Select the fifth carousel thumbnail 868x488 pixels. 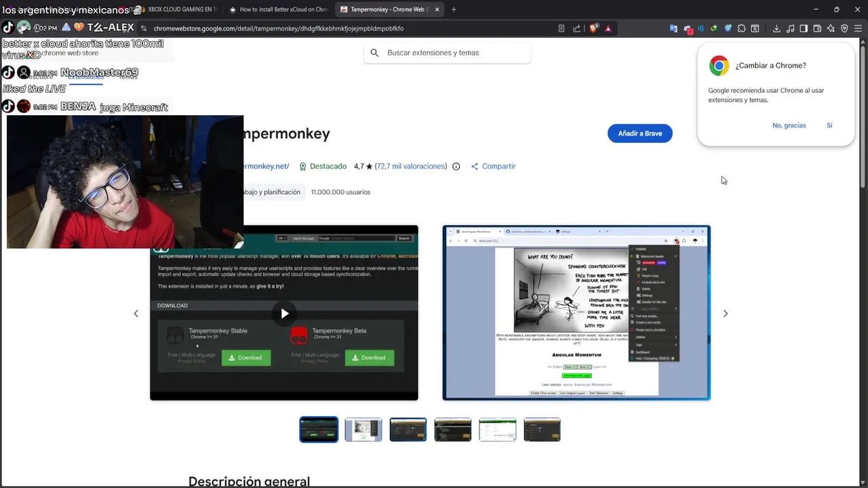(498, 430)
